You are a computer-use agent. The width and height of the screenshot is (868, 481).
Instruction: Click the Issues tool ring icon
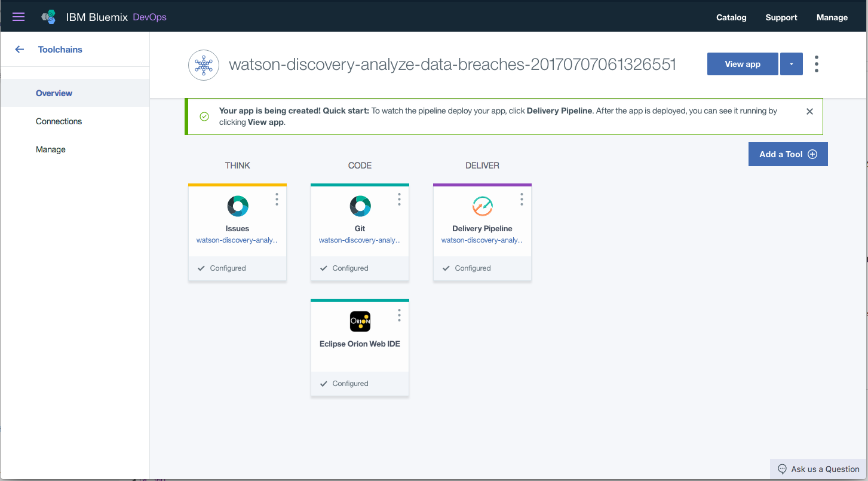[x=238, y=206]
